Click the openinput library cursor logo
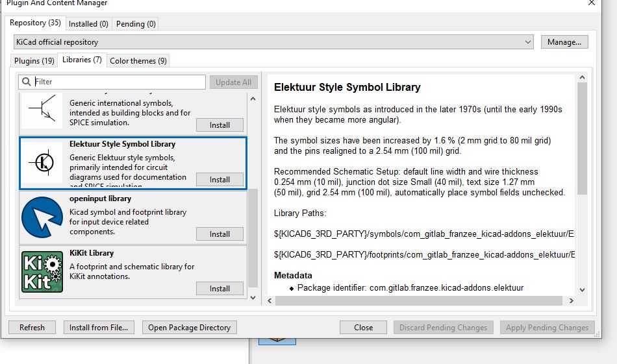The image size is (617, 364). point(42,217)
